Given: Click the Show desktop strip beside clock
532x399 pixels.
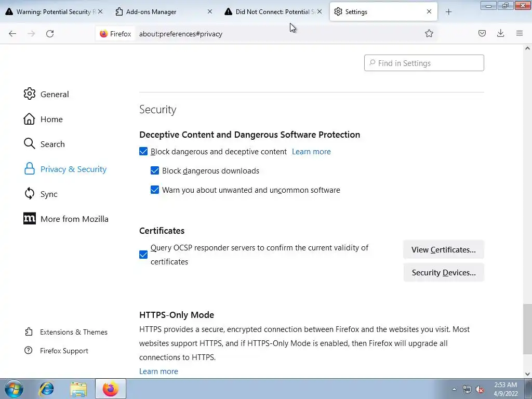Looking at the screenshot, I should pyautogui.click(x=528, y=389).
